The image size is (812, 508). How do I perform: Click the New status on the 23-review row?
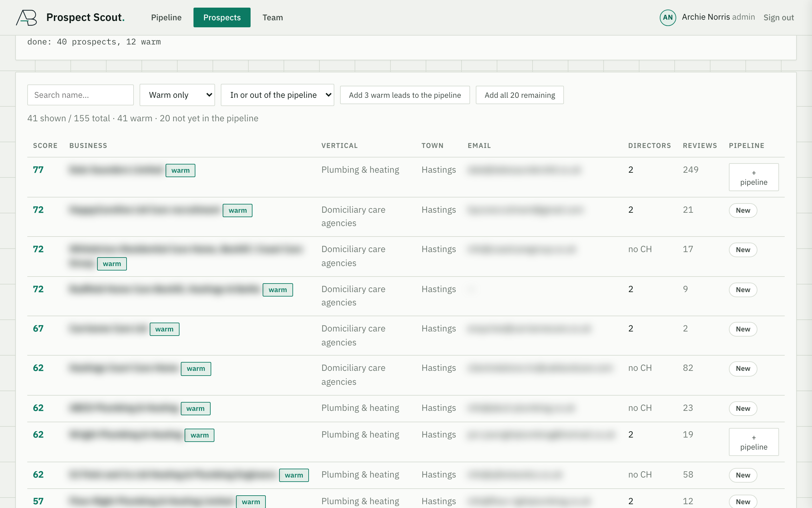coord(743,409)
